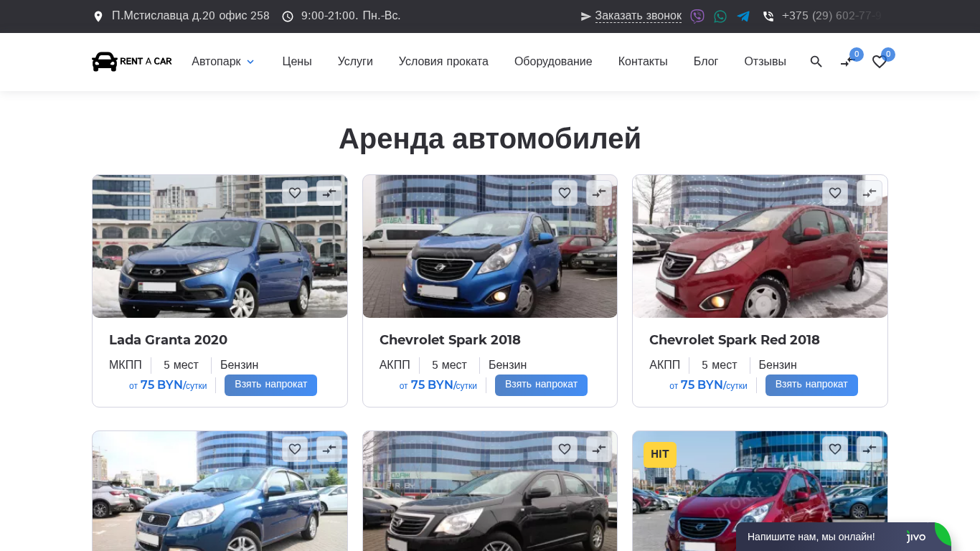Click Заказать звонок link

[638, 16]
